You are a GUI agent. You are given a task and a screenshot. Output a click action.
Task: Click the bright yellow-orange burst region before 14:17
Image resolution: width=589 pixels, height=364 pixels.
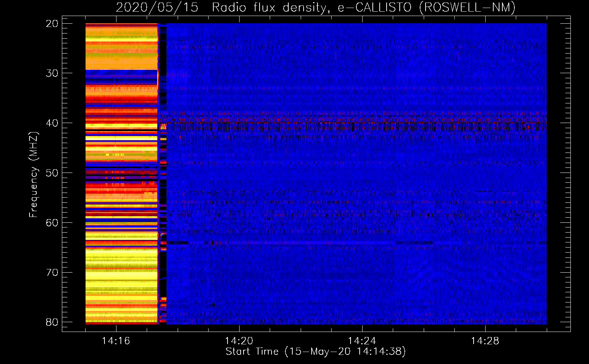(122, 174)
